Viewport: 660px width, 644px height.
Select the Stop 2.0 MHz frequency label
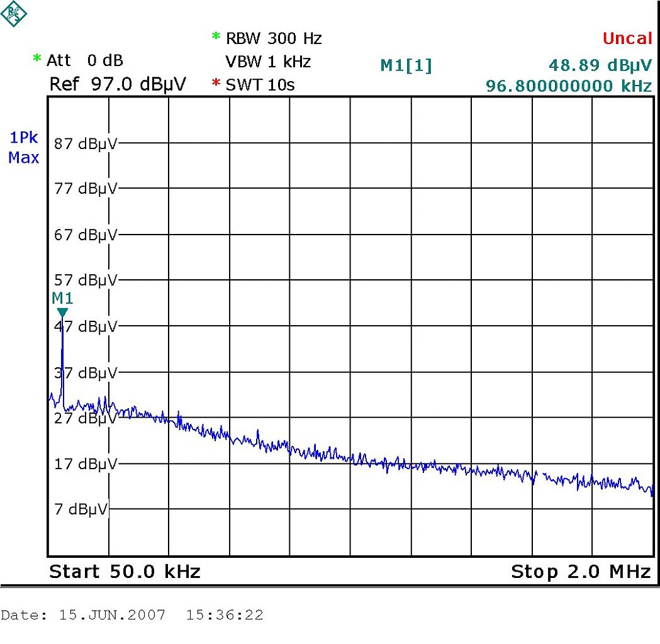point(581,572)
